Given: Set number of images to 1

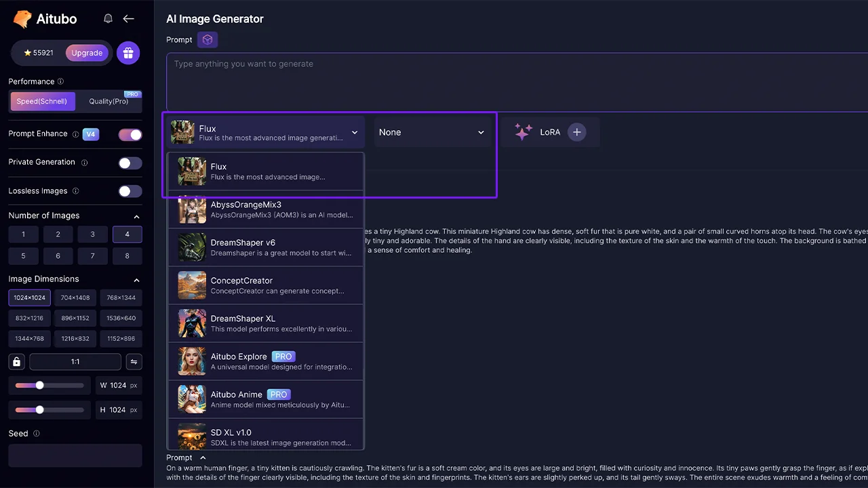Looking at the screenshot, I should coord(23,235).
